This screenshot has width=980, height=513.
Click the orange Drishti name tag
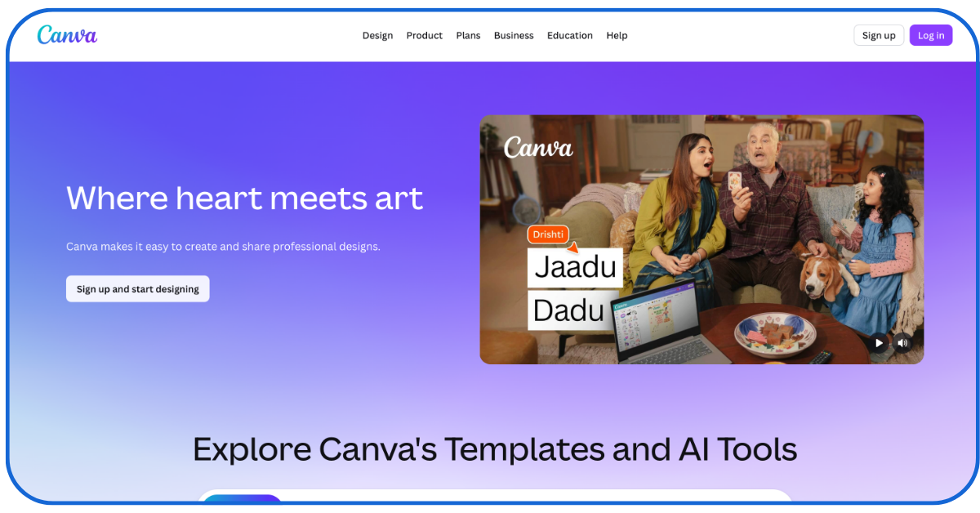[548, 234]
